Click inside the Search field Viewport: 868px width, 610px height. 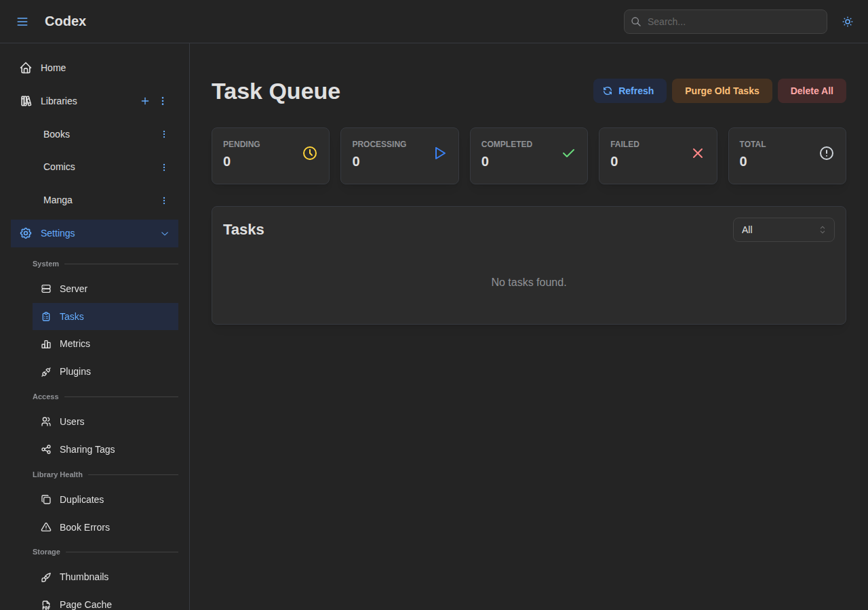(x=725, y=21)
